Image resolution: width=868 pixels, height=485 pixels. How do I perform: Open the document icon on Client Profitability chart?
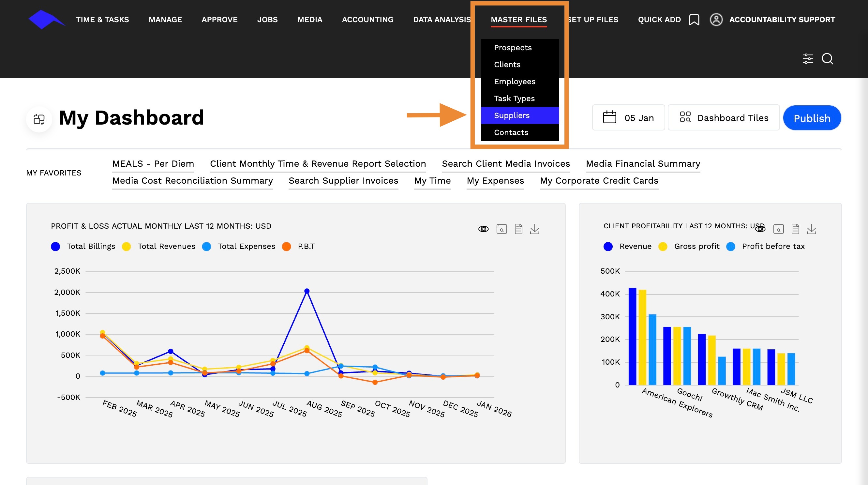795,229
